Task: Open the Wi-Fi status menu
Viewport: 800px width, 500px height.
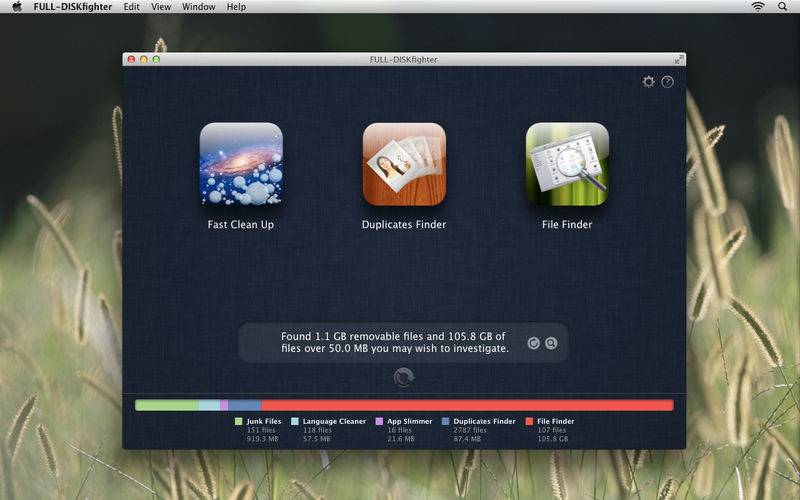Action: (758, 7)
